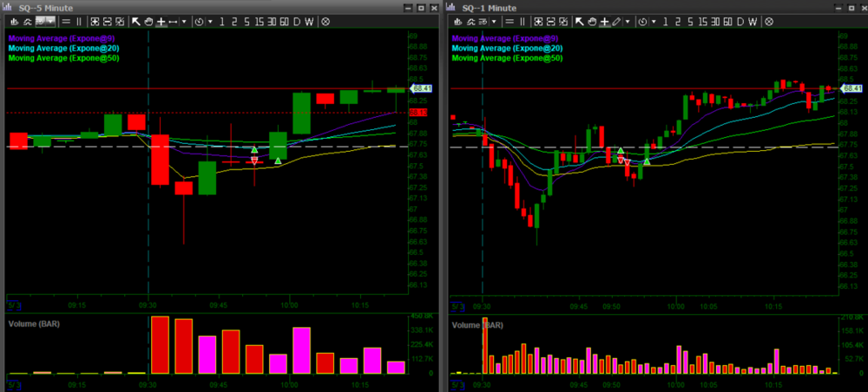The height and width of the screenshot is (392, 868).
Task: Open chart style dropdown arrow in 5 Minute toolbar
Action: [x=52, y=21]
